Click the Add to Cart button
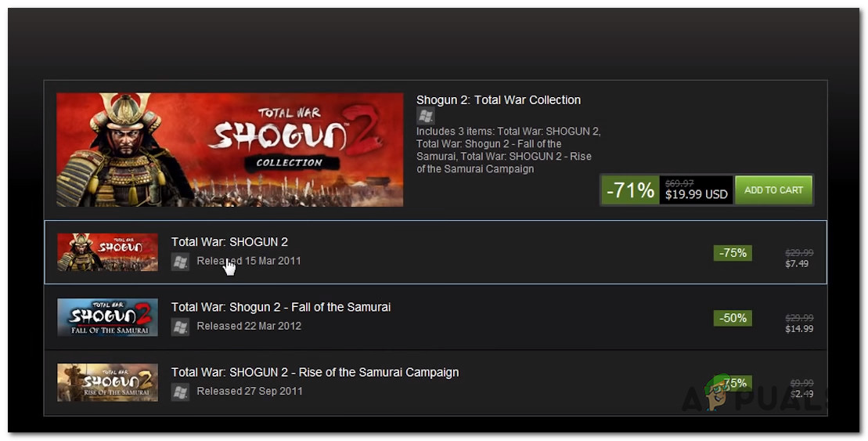Screen dimensions: 868x441 coord(773,190)
